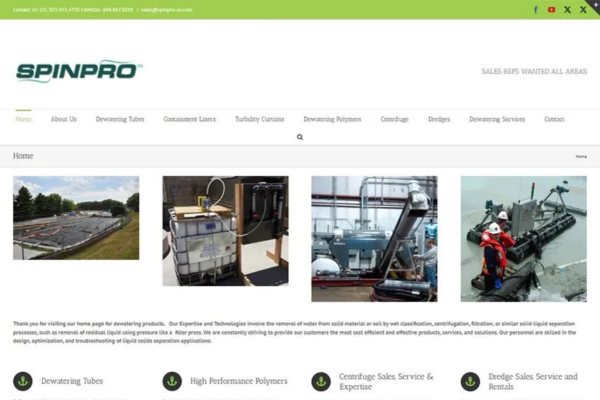
Task: Open the dewatering tubes field photo
Action: [76, 218]
